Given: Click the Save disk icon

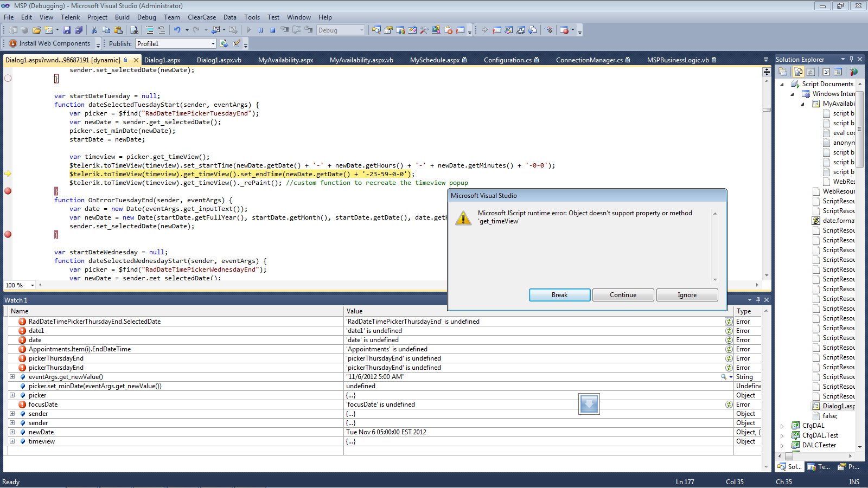Looking at the screenshot, I should tap(67, 30).
